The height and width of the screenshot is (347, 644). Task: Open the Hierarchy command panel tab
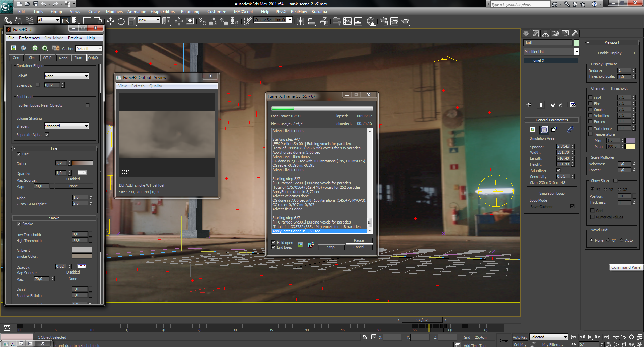pos(545,33)
